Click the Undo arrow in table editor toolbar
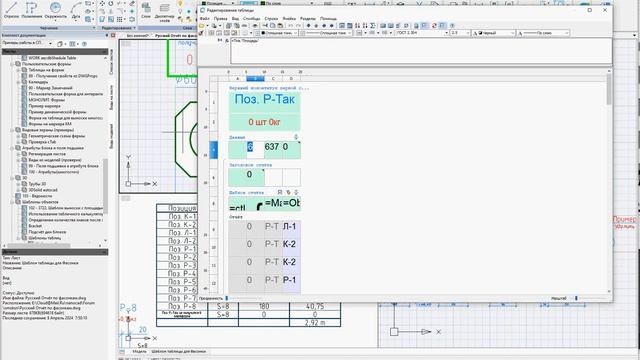The image size is (640, 360). point(290,26)
